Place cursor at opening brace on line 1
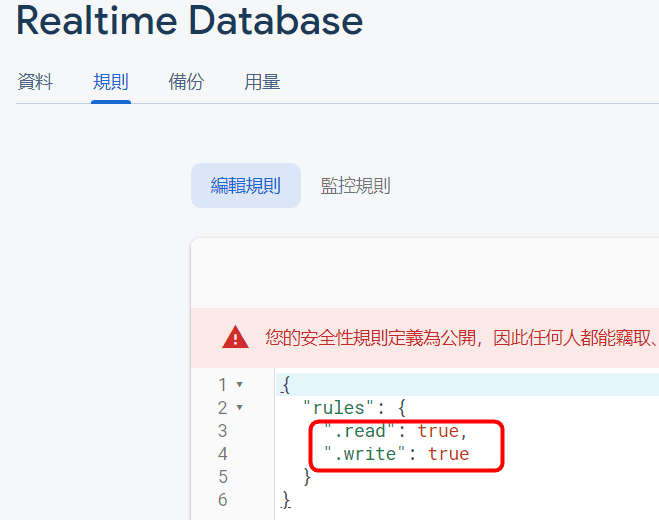The width and height of the screenshot is (659, 520). [286, 385]
